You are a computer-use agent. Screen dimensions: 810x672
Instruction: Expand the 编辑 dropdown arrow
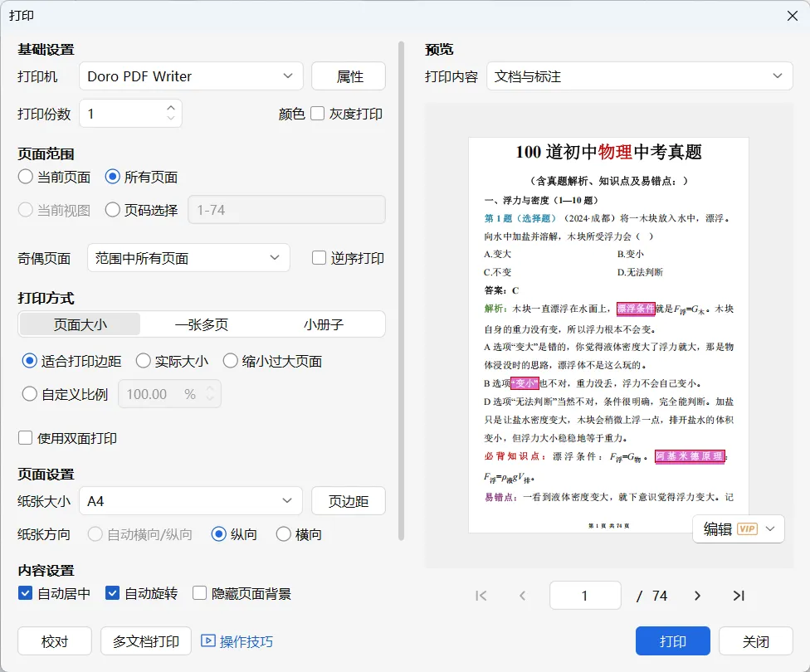click(770, 529)
